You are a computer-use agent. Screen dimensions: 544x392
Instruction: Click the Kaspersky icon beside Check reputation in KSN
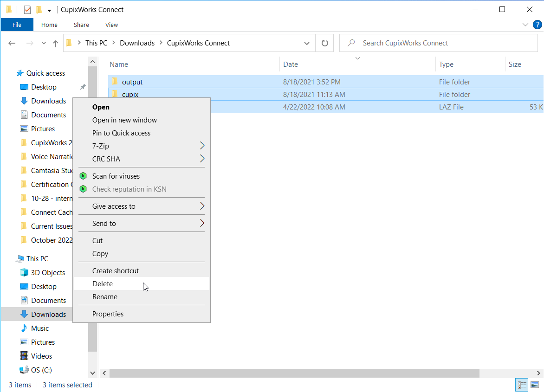coord(83,189)
